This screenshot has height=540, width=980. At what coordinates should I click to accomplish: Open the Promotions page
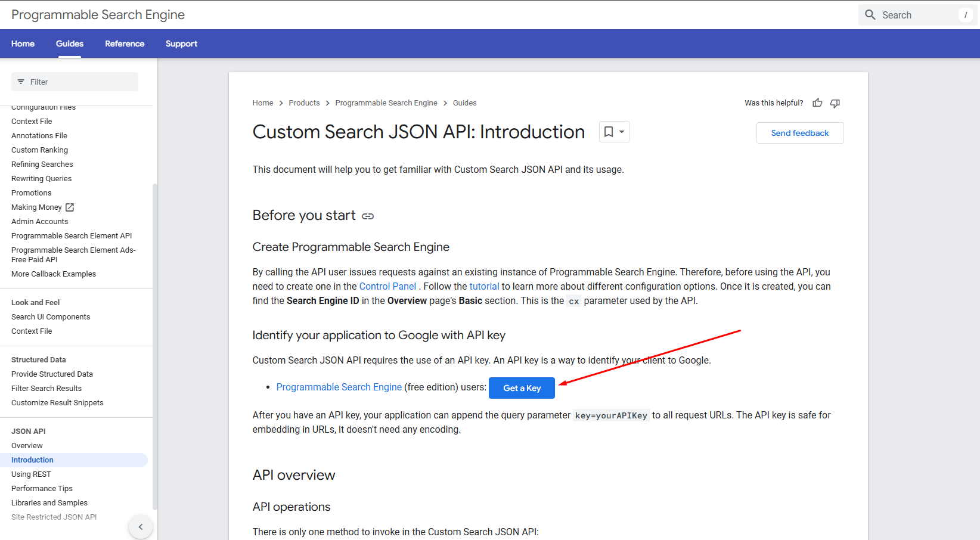point(32,193)
